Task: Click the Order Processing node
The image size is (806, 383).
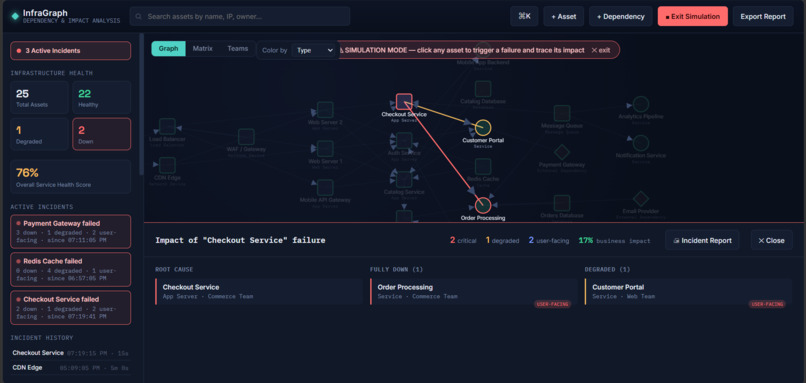Action: (x=483, y=205)
